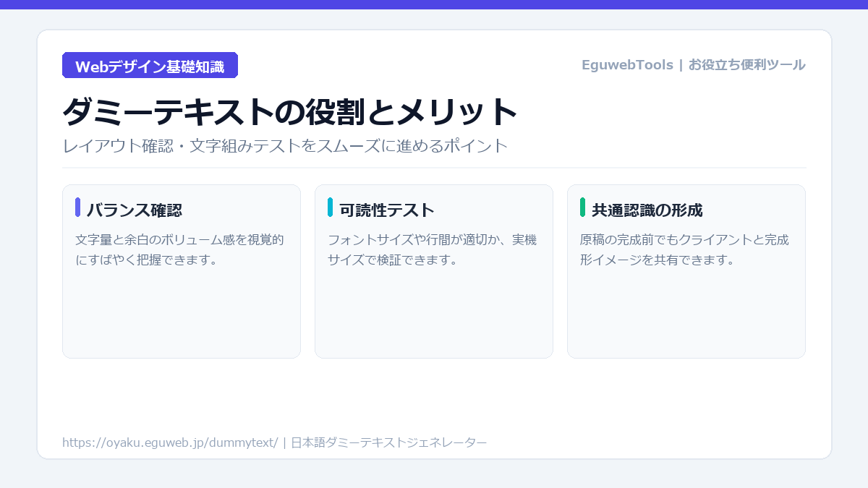Click the 共通認識の形成 card heading
868x488 pixels.
[647, 210]
